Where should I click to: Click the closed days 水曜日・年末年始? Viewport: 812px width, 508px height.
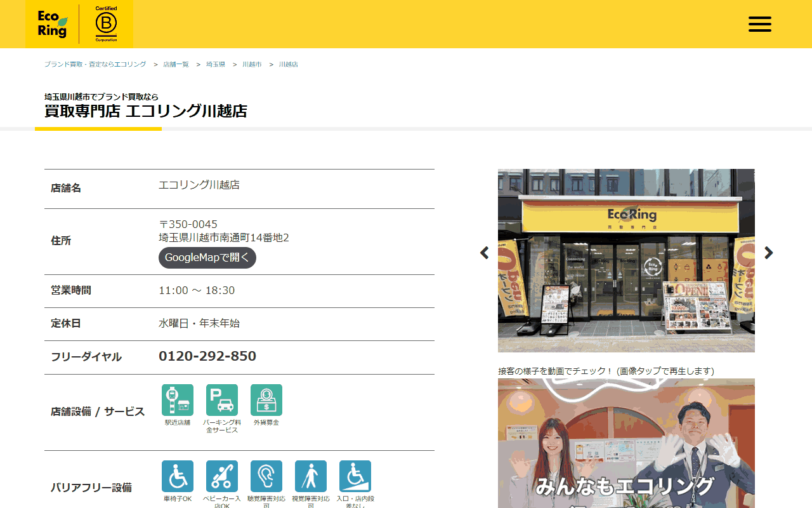[x=199, y=323]
